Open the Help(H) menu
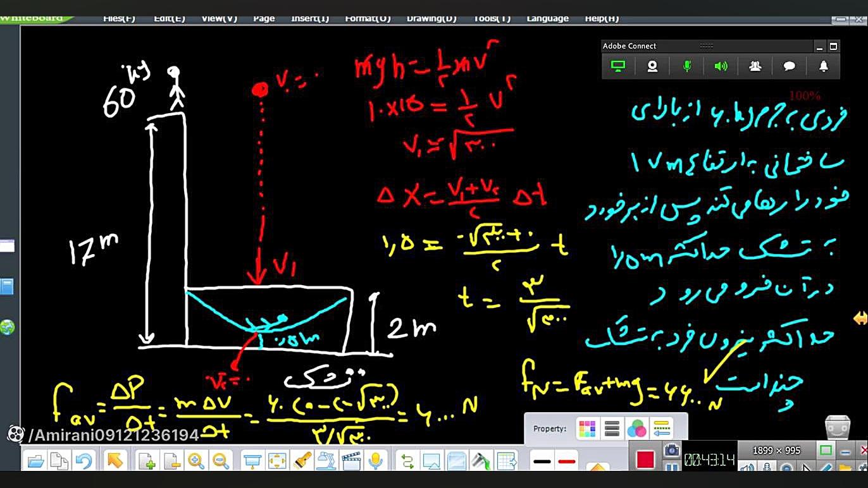 (x=602, y=18)
